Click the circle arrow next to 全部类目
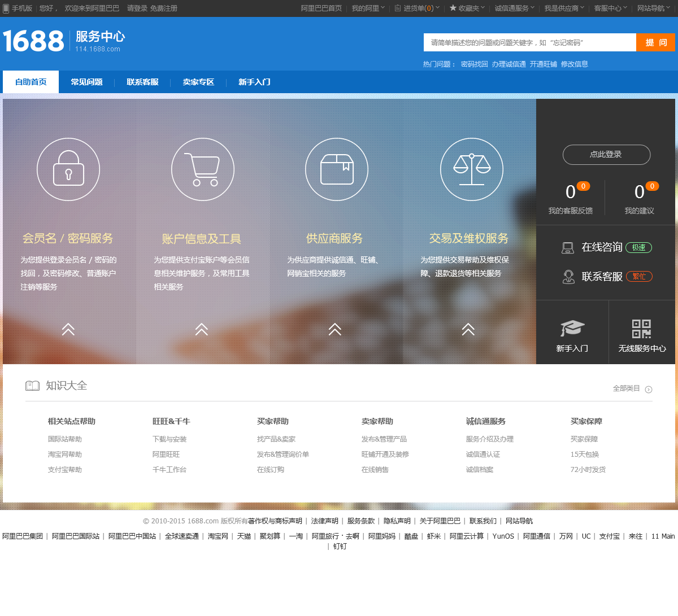The height and width of the screenshot is (616, 678). click(x=649, y=389)
